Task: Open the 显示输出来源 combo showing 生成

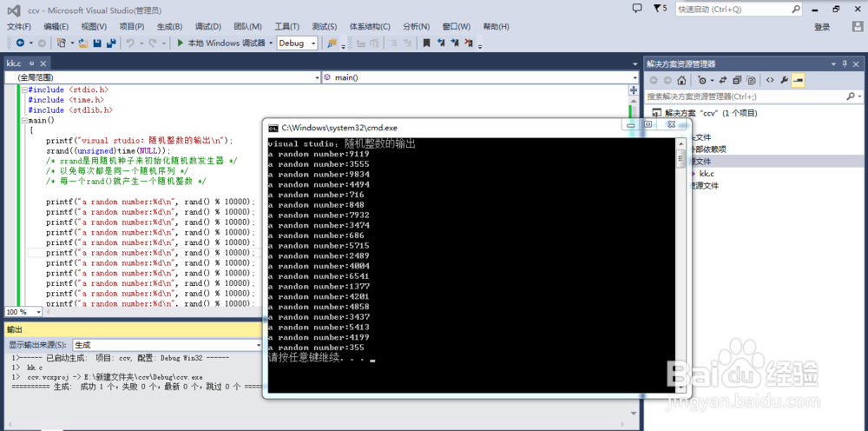Action: tap(168, 345)
